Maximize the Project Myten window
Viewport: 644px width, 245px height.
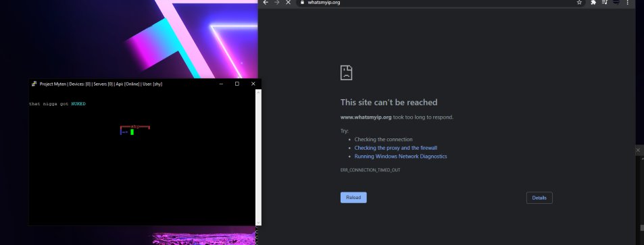[237, 84]
